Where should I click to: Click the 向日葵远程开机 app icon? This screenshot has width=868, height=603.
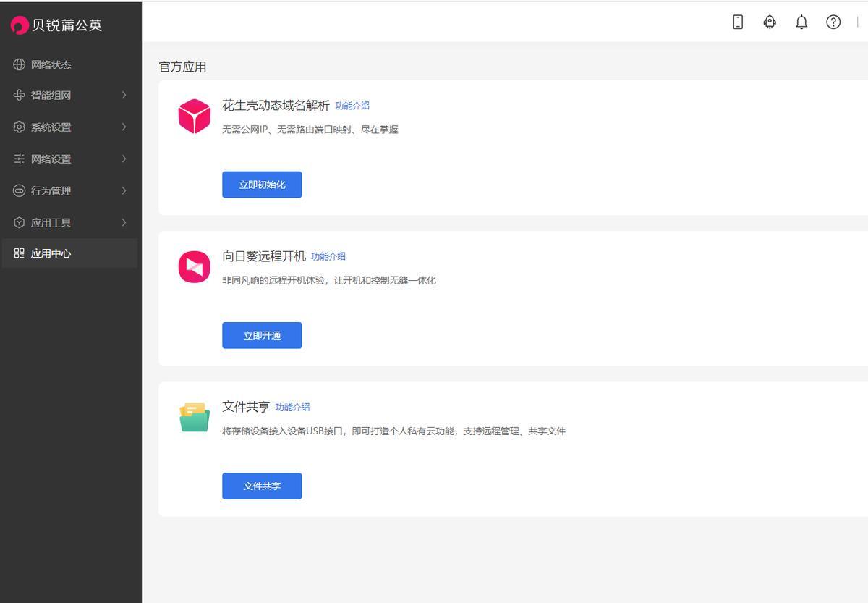click(194, 267)
